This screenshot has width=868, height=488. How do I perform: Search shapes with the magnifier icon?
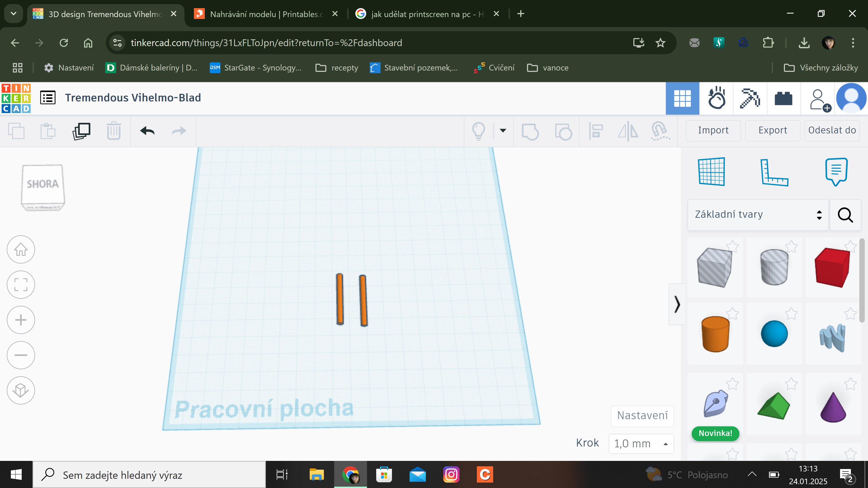click(x=845, y=214)
